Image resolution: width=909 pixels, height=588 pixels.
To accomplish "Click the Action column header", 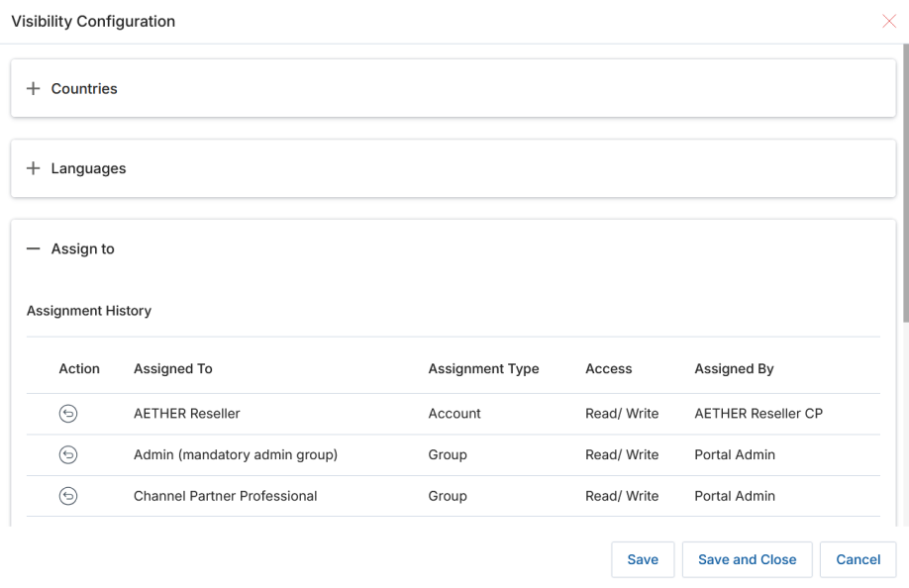I will click(79, 369).
